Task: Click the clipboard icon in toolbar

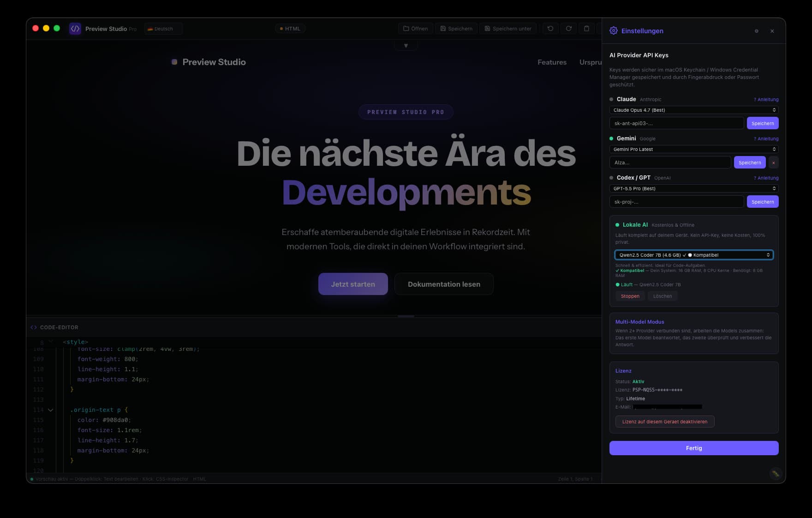Action: (586, 29)
